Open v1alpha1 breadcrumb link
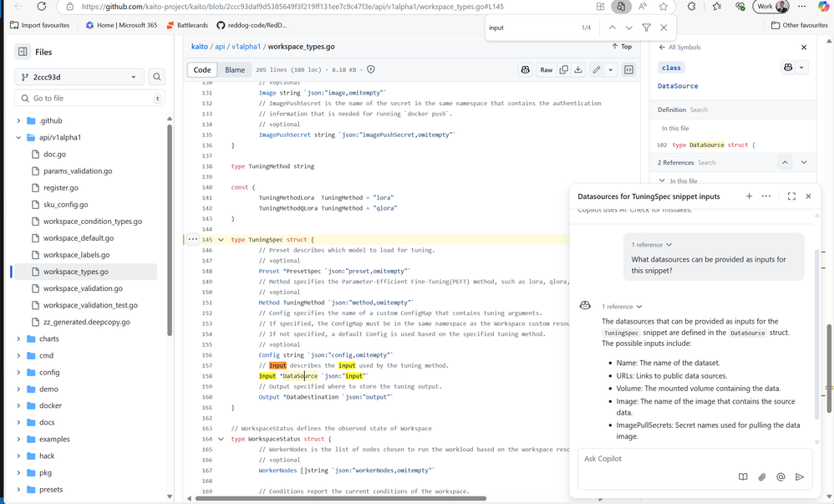Screen dimensions: 834x504 click(x=246, y=47)
